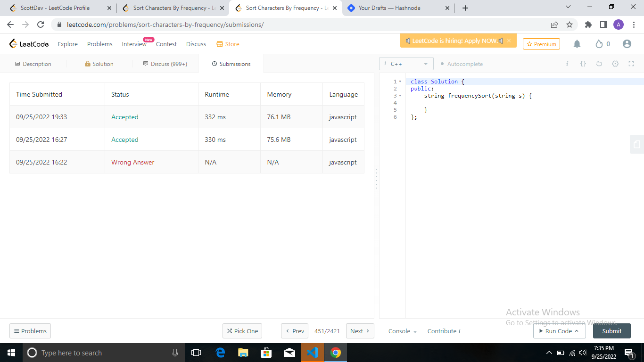Open the C++ language dropdown

[406, 64]
